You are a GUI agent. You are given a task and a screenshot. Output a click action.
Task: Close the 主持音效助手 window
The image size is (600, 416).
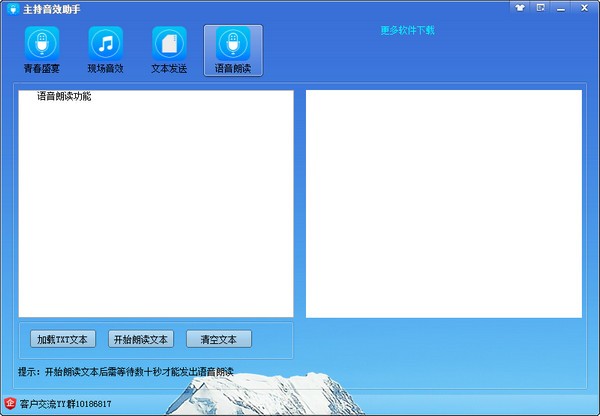[x=583, y=8]
